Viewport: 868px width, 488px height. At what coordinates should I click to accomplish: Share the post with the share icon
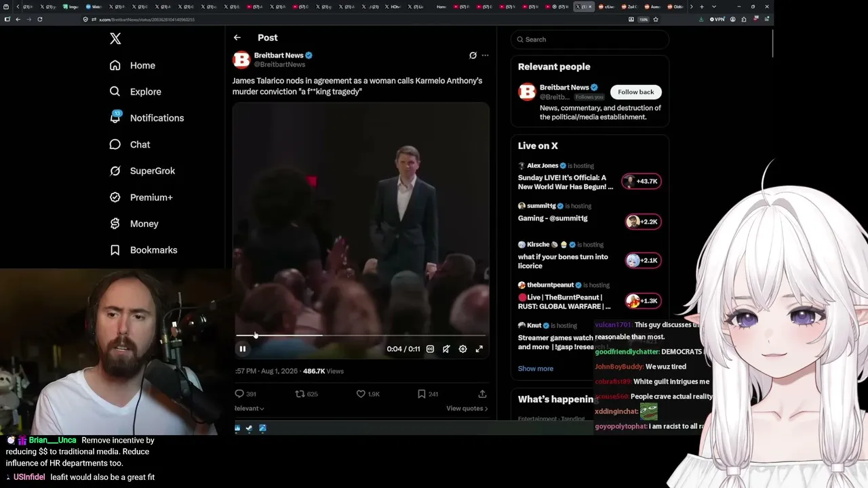(482, 394)
